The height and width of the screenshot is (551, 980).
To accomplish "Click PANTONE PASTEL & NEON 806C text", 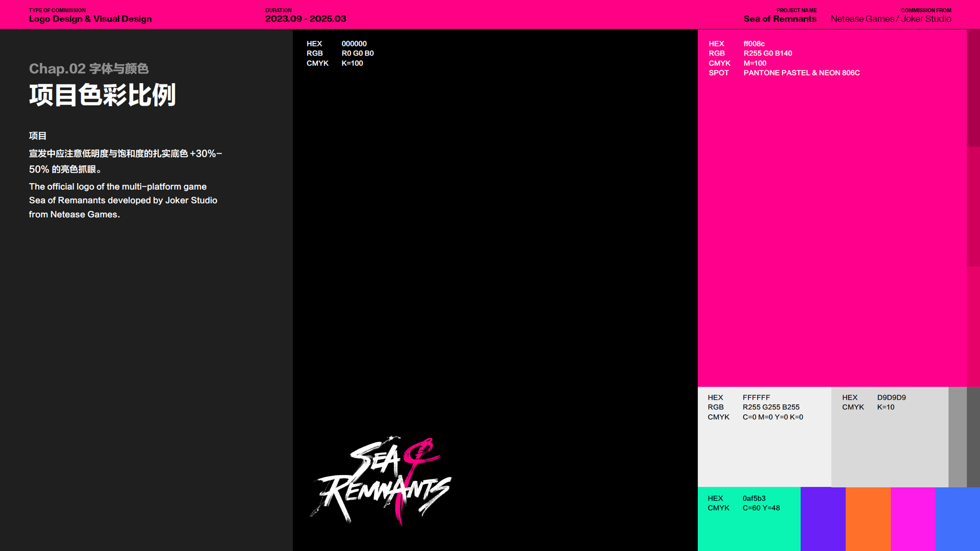I will click(x=801, y=73).
